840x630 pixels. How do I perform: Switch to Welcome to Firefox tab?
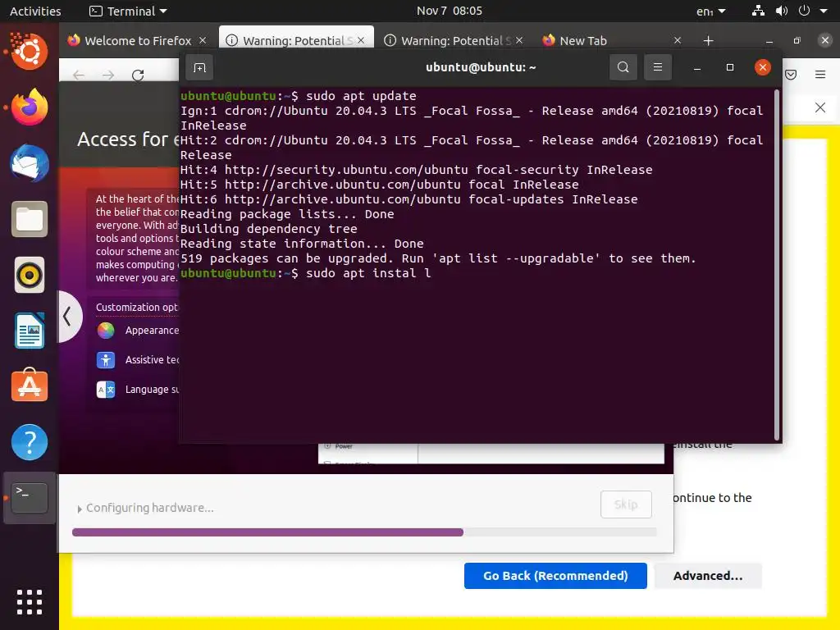pyautogui.click(x=137, y=41)
